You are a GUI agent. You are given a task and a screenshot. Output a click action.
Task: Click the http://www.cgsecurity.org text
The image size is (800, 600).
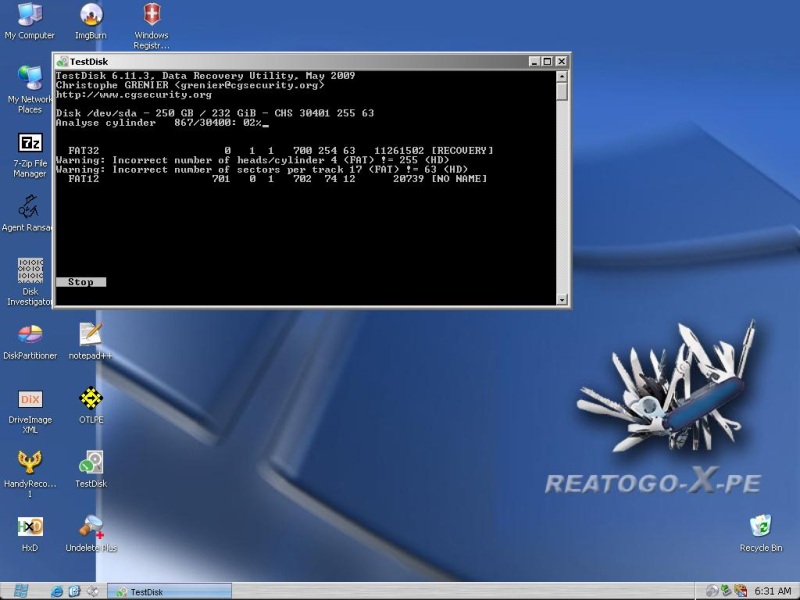(134, 95)
